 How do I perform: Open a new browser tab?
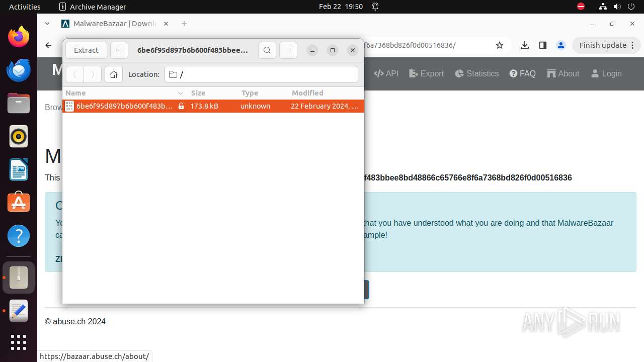pos(184,24)
